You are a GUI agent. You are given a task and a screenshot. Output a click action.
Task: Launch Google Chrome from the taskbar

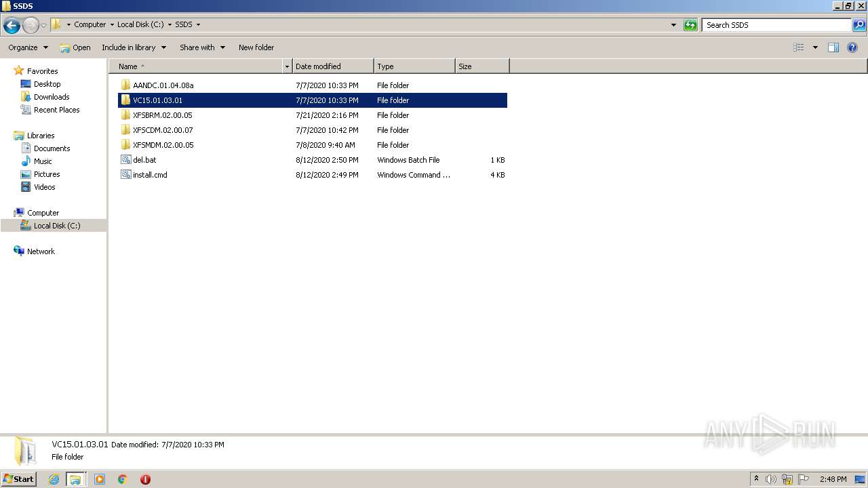[x=123, y=479]
